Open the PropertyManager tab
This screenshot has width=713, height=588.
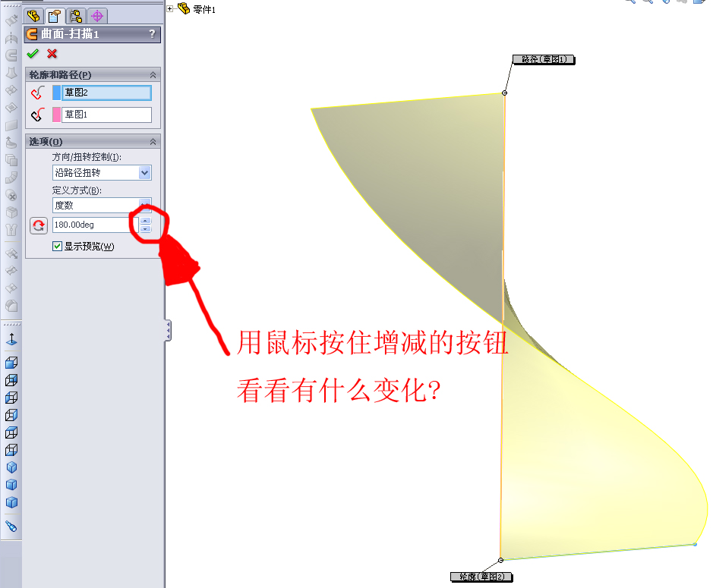point(55,17)
